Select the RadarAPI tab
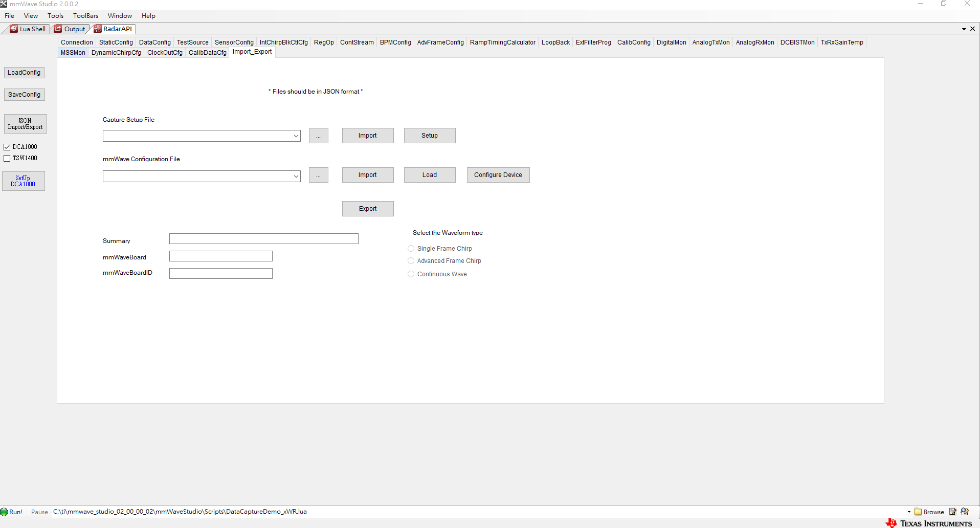Screen dimensions: 980x528 click(113, 29)
